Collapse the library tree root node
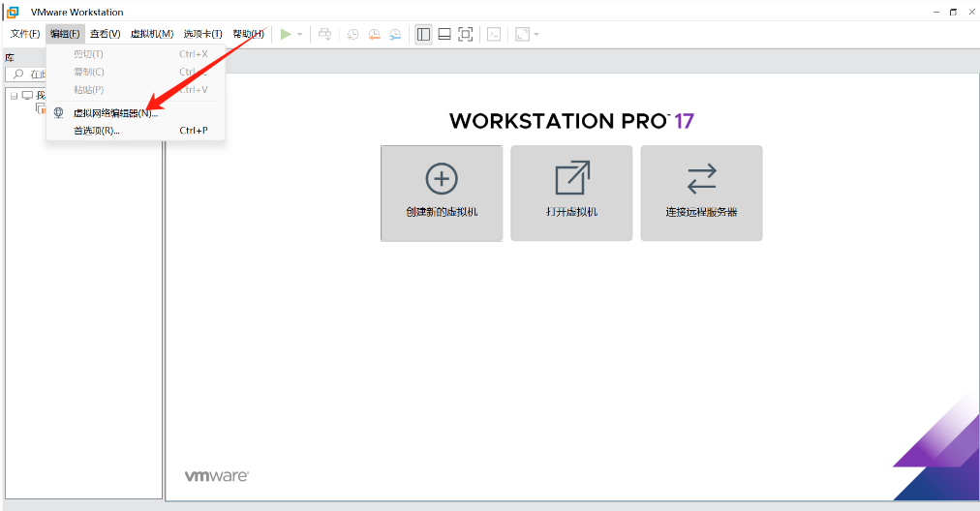This screenshot has width=980, height=511. pyautogui.click(x=14, y=96)
